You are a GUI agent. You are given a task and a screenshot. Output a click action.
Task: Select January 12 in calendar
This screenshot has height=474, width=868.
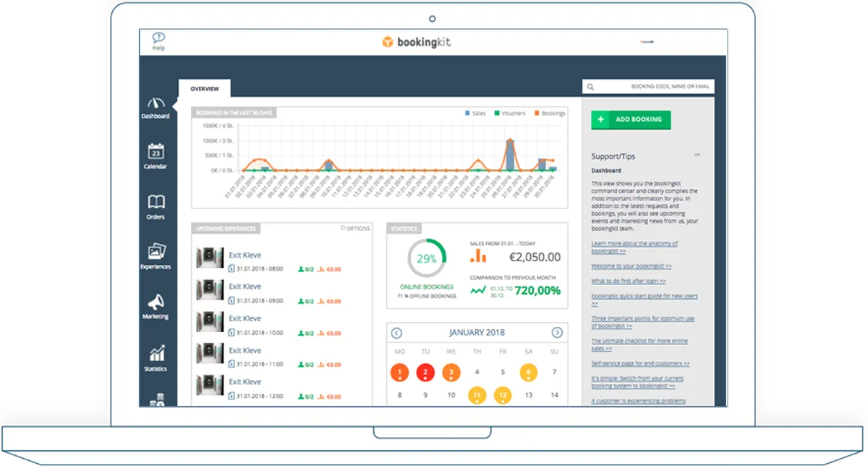coord(503,396)
